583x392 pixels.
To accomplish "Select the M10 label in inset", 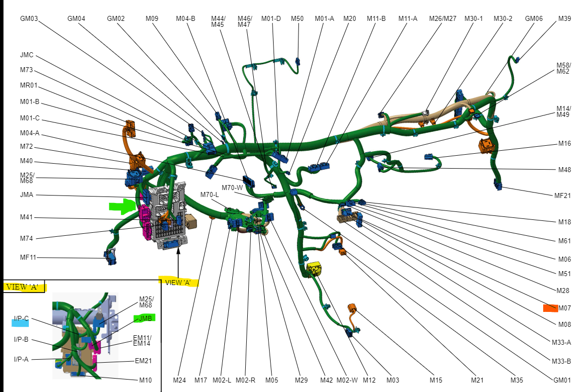I will (145, 380).
